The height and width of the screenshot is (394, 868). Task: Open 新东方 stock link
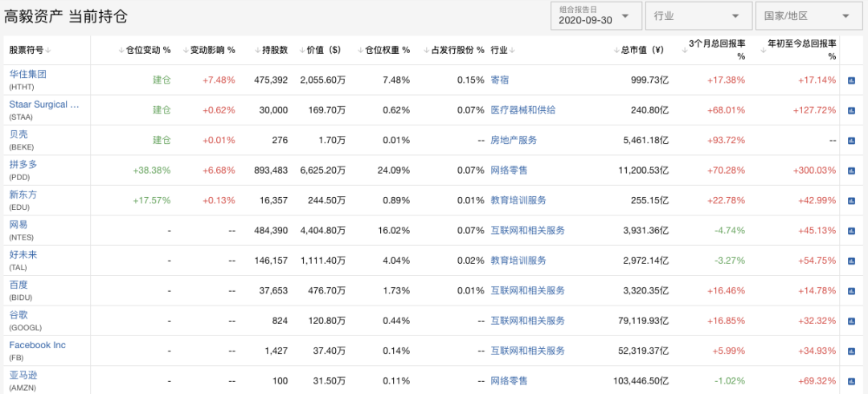click(23, 195)
